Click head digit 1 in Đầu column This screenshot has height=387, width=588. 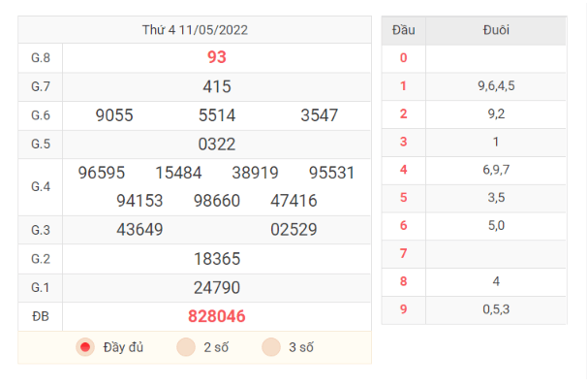pos(404,86)
